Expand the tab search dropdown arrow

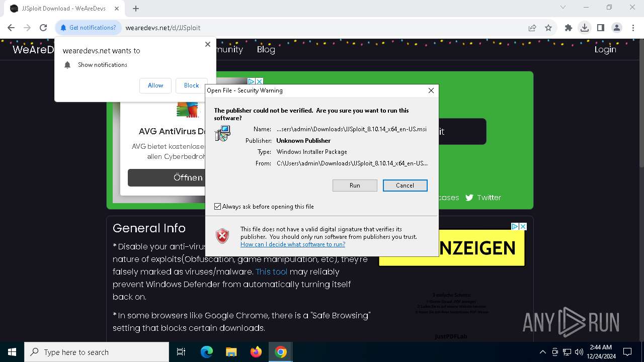click(x=563, y=8)
